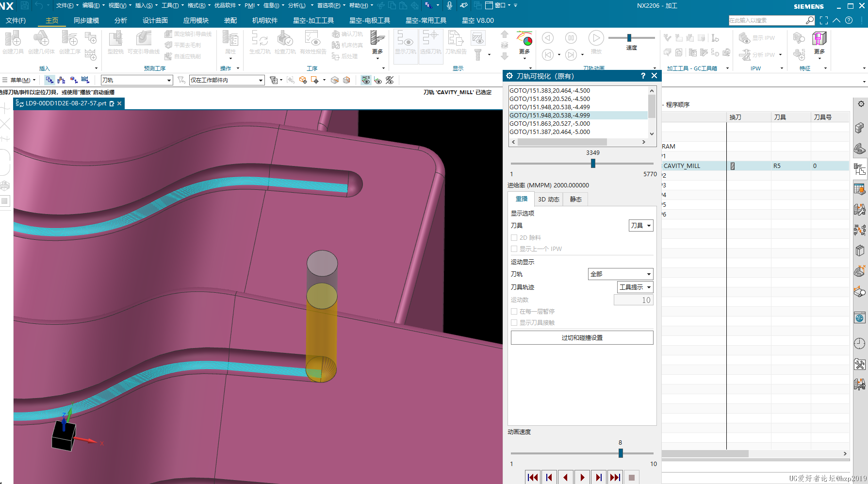Check the 显示上一个 IPW checkbox
This screenshot has width=868, height=484.
[x=514, y=249]
